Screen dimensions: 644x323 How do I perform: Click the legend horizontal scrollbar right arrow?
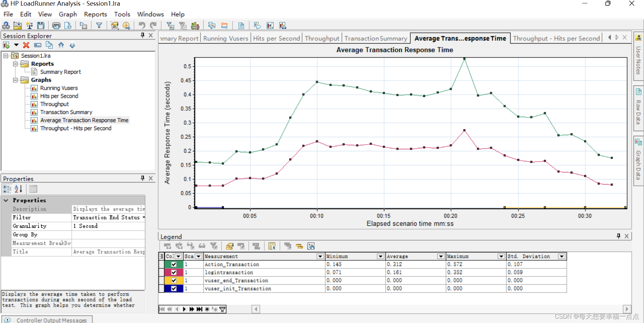click(x=627, y=309)
